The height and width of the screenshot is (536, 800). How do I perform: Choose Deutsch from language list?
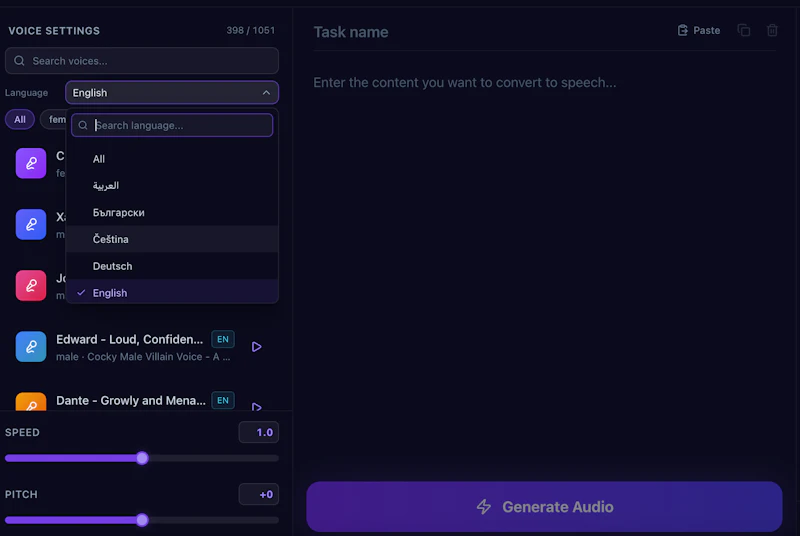point(172,266)
